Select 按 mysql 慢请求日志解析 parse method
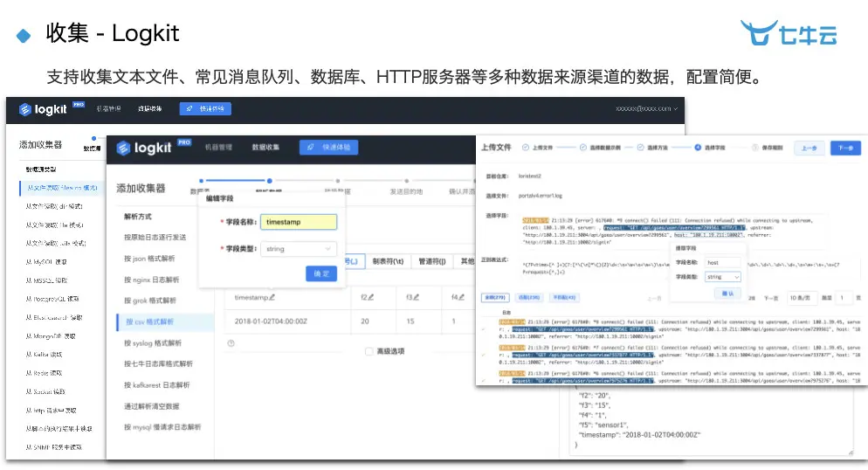 (x=162, y=427)
